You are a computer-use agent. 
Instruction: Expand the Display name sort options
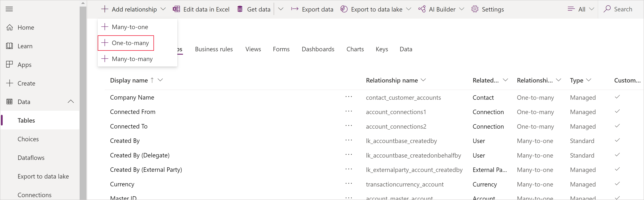coord(161,80)
